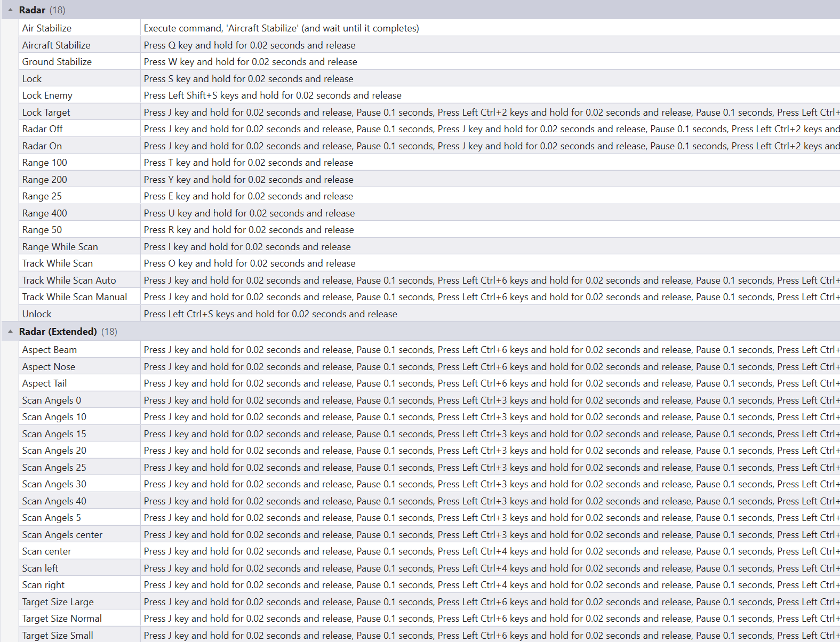This screenshot has width=840, height=642.
Task: Click the Unlock command row
Action: [x=37, y=314]
